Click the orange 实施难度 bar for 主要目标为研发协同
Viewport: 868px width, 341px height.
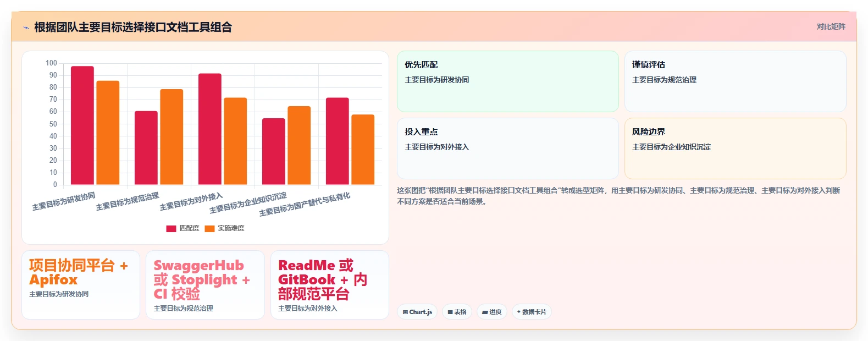(108, 133)
